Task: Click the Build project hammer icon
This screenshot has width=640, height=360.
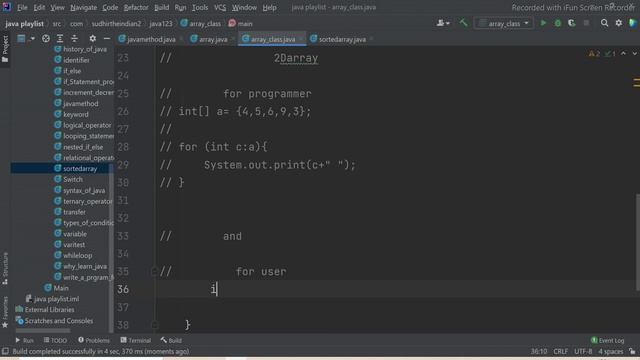Action: [x=463, y=23]
